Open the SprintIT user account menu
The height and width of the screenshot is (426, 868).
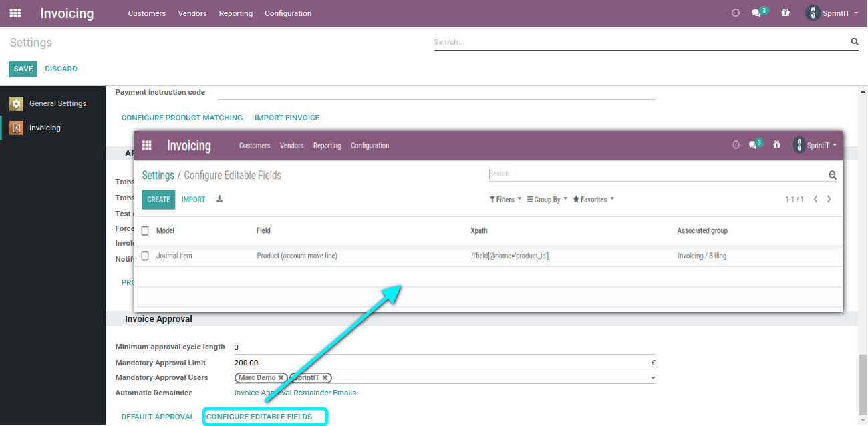pos(831,12)
